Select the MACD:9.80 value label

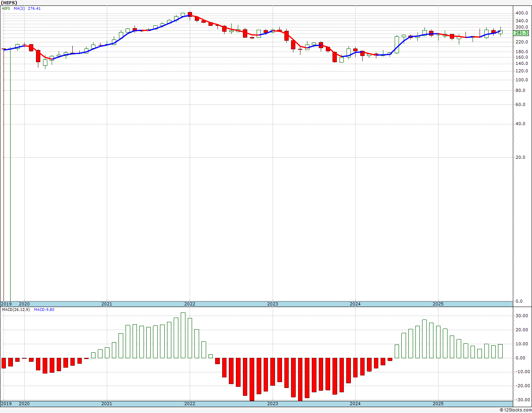[44, 309]
